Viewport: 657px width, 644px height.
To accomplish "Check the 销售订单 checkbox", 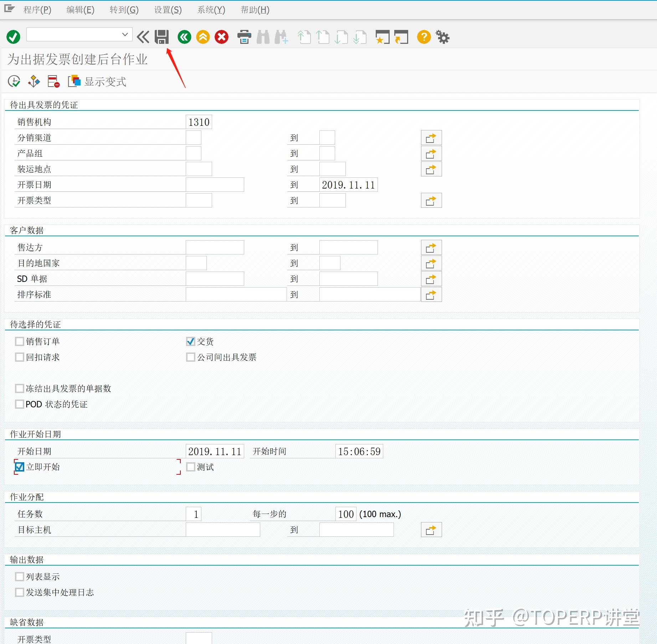I will tap(20, 341).
